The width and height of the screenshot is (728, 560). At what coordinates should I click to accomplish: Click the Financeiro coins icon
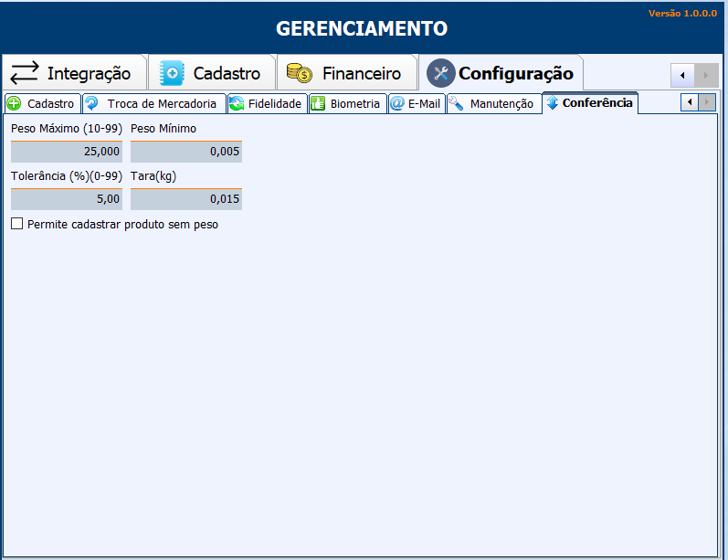pos(300,73)
